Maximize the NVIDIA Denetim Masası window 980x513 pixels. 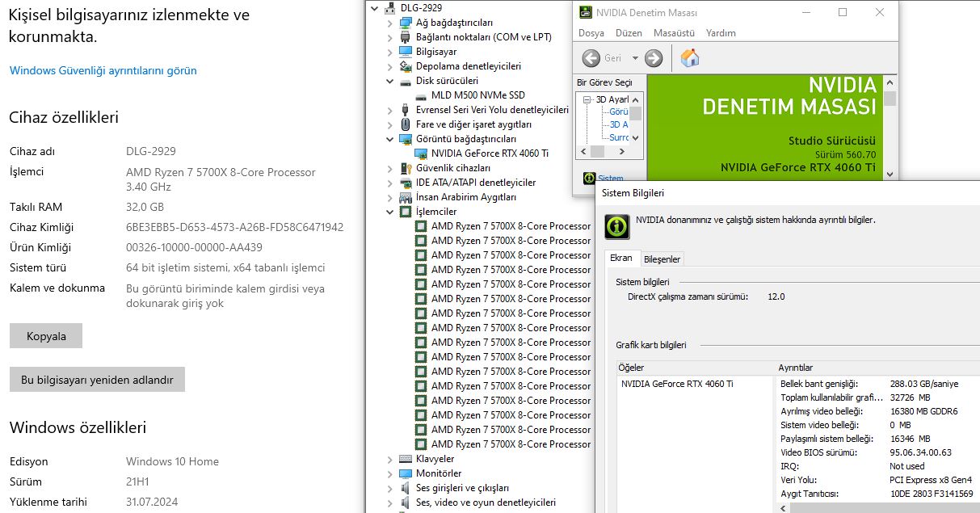point(843,12)
